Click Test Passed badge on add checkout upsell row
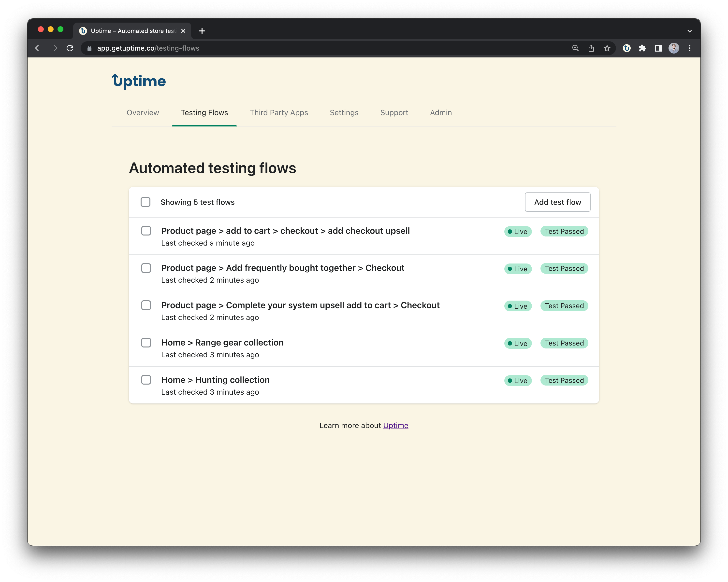 [564, 232]
